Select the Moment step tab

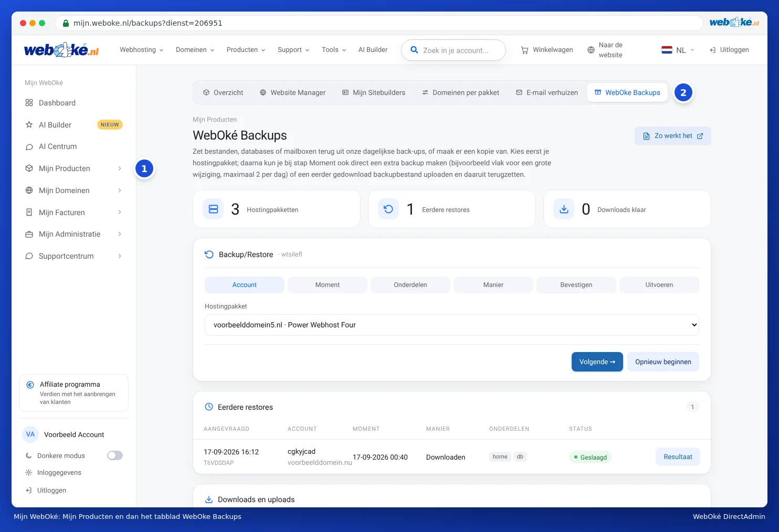pos(328,285)
